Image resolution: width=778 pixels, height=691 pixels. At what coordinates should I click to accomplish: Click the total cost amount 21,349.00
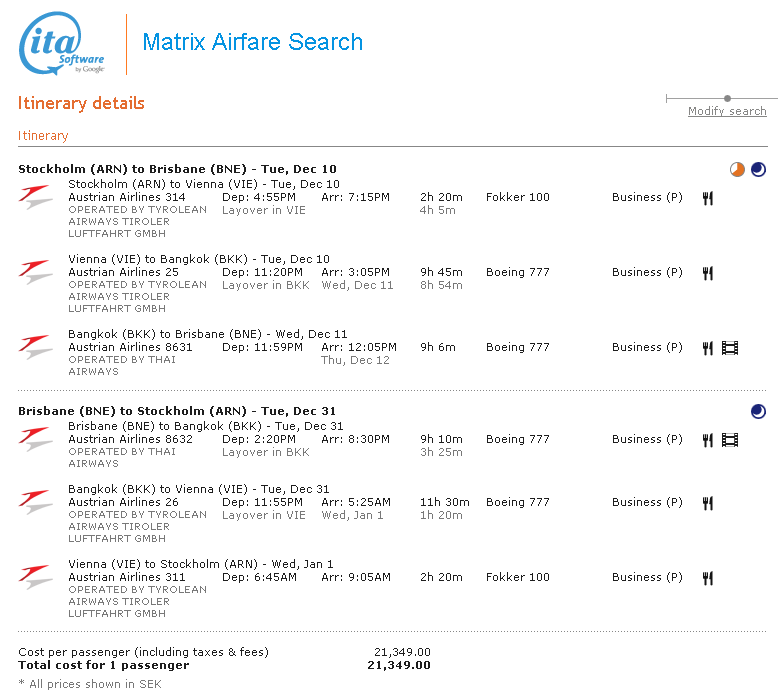(x=398, y=665)
